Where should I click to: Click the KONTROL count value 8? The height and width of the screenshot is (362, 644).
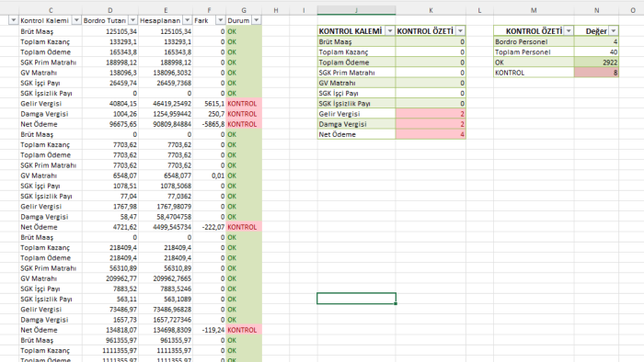(596, 73)
